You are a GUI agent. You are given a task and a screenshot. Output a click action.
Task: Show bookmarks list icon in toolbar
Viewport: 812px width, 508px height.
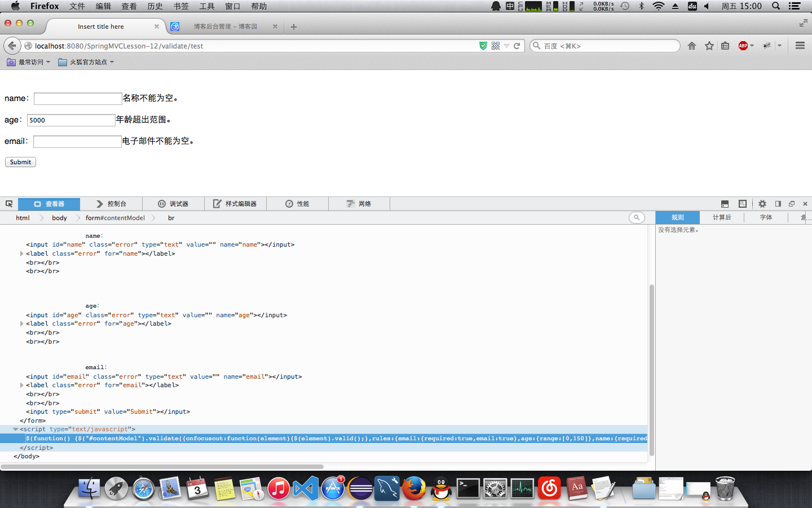pyautogui.click(x=726, y=46)
